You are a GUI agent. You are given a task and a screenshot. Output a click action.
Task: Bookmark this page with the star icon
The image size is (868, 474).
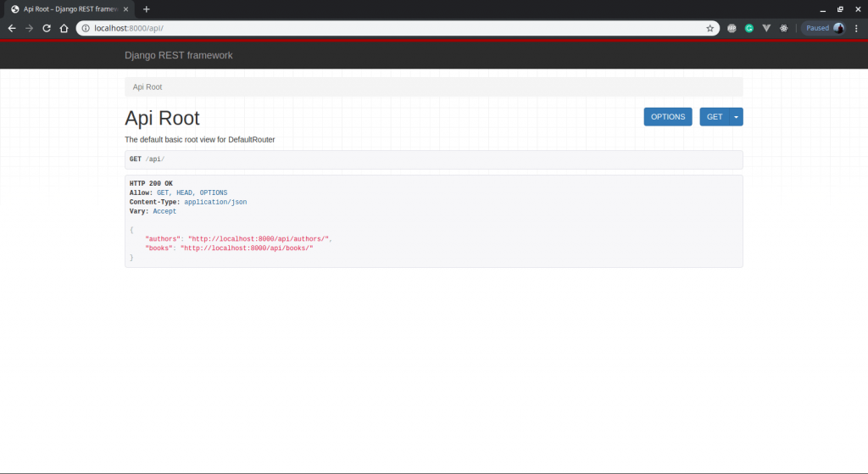pyautogui.click(x=709, y=28)
